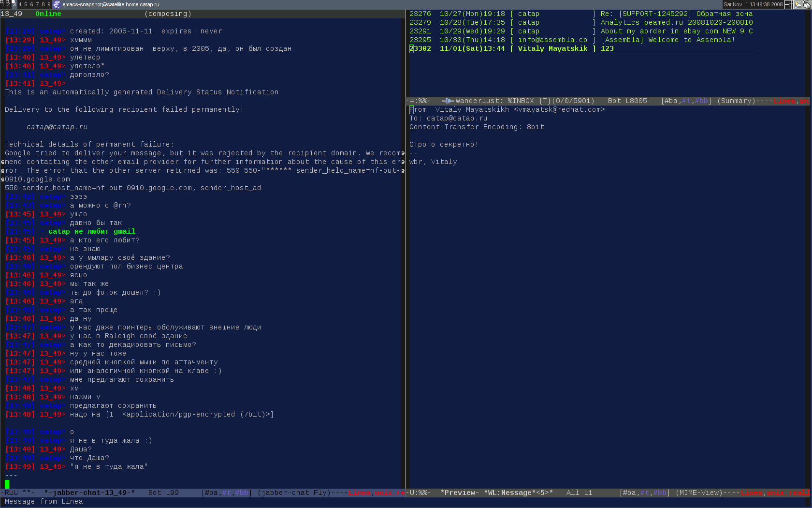The height and width of the screenshot is (508, 812).
Task: Click 'Wanderlust: %INBOX' in the summary mode line
Action: point(494,101)
